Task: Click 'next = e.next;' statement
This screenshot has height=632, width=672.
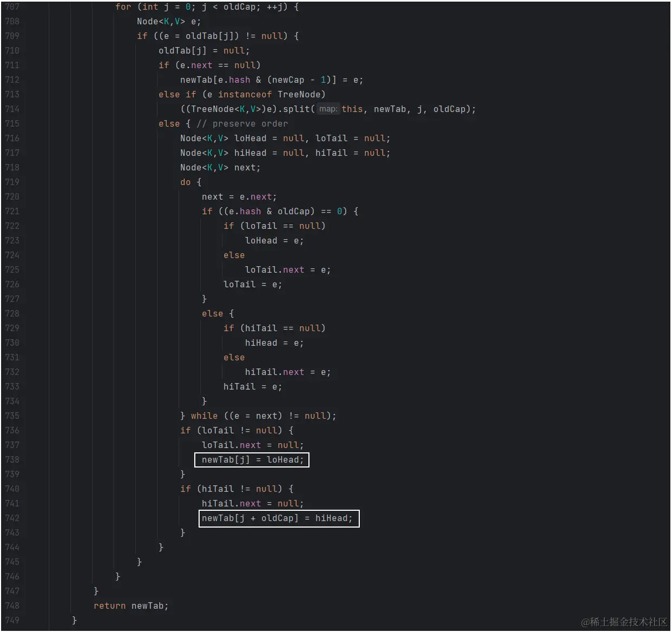Action: point(239,197)
